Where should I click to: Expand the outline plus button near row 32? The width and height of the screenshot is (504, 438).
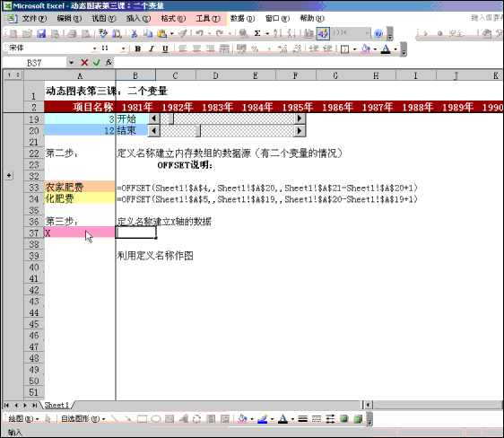click(x=9, y=176)
